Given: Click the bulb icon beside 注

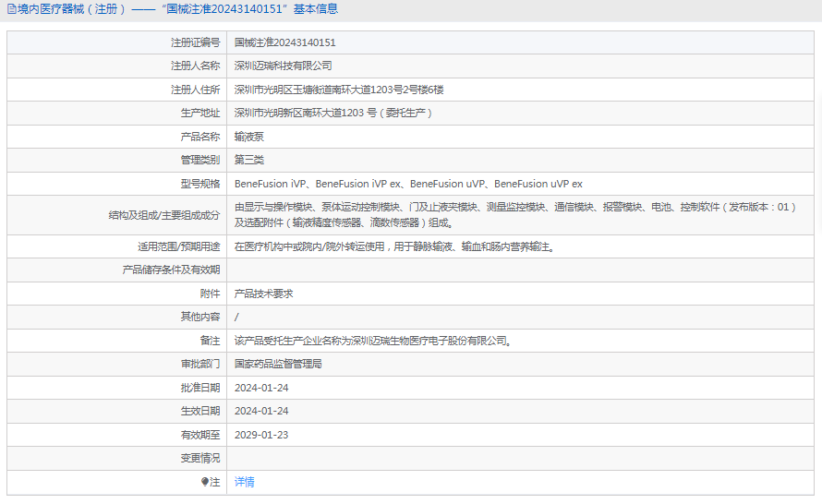Looking at the screenshot, I should pyautogui.click(x=205, y=482).
